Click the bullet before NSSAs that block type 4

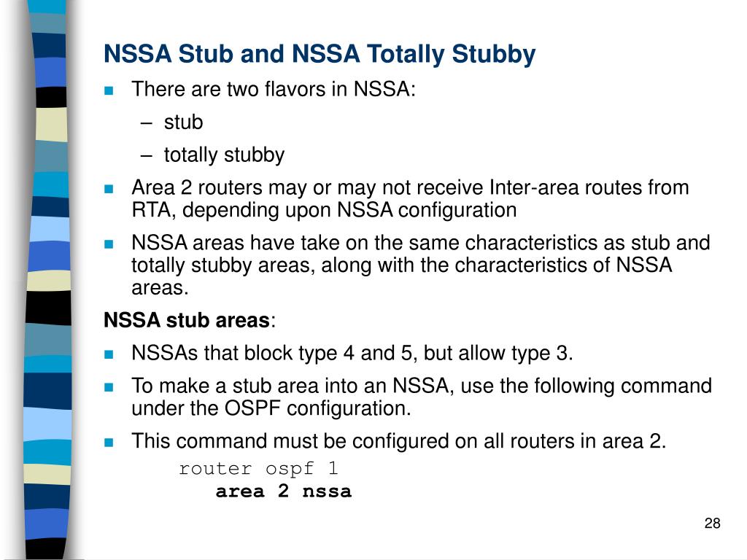click(109, 354)
